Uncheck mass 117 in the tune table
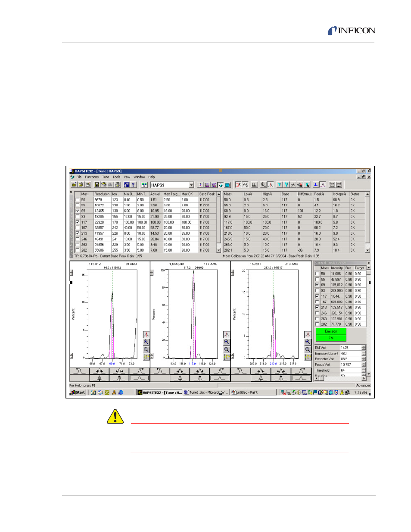Screen dimensions: 411x532 (x=78, y=222)
